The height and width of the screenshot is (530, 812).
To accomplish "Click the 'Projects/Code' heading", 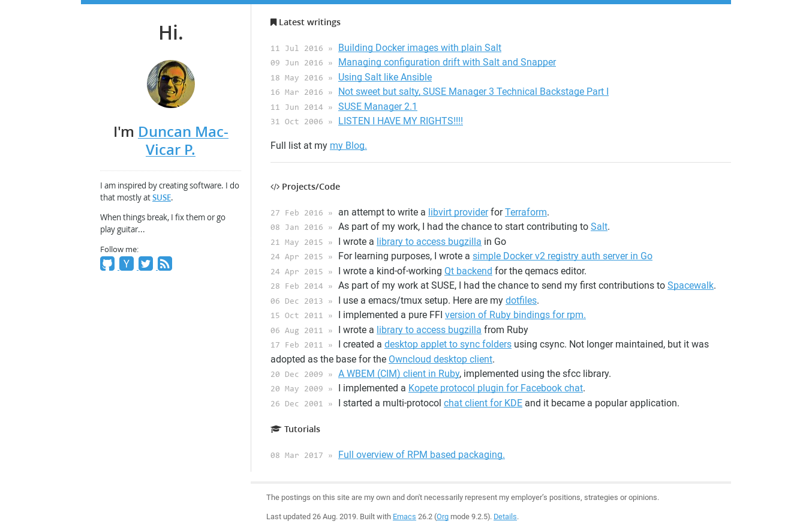I will tap(311, 187).
